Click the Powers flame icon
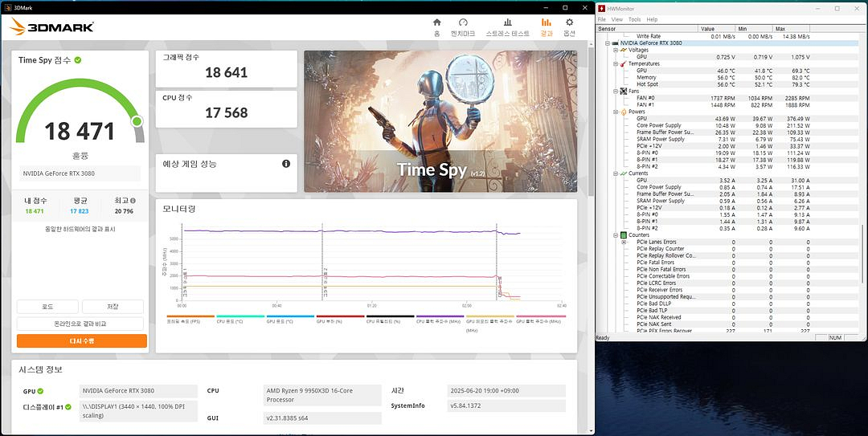The image size is (868, 436). (x=624, y=112)
